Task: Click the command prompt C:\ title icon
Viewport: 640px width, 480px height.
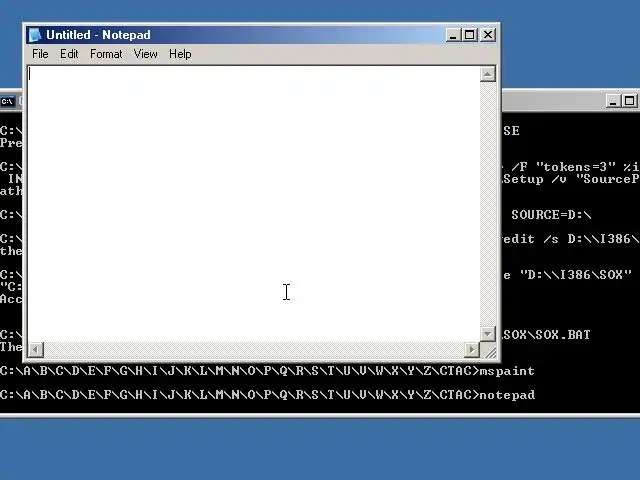Action: point(7,101)
